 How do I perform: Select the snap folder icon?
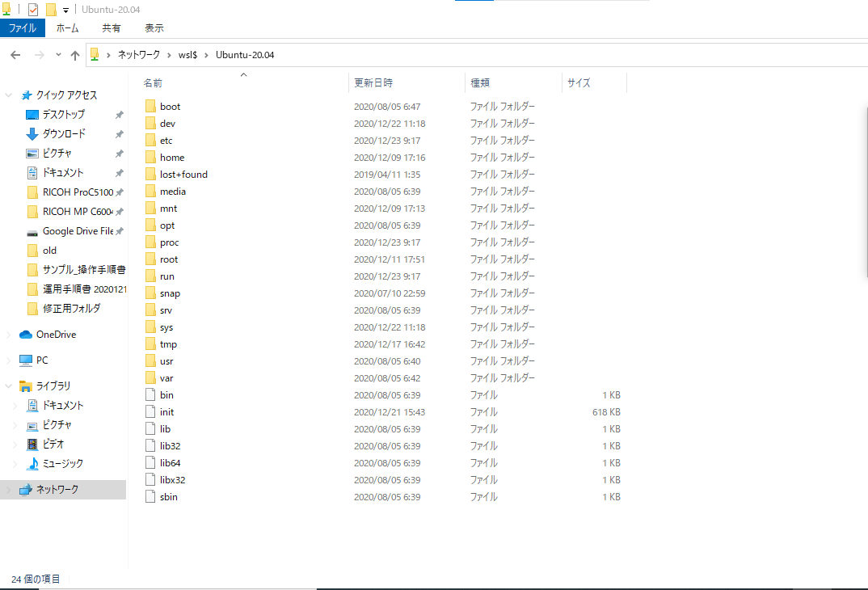(x=150, y=293)
